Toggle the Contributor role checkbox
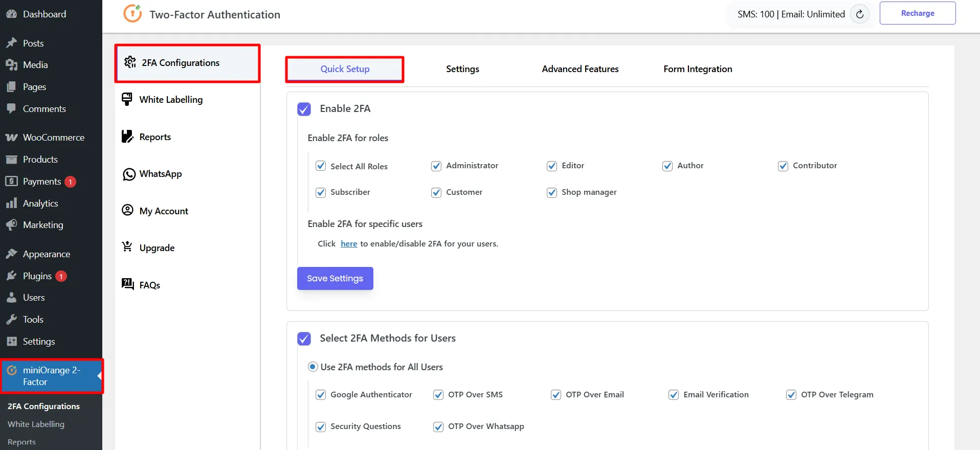 pyautogui.click(x=783, y=166)
